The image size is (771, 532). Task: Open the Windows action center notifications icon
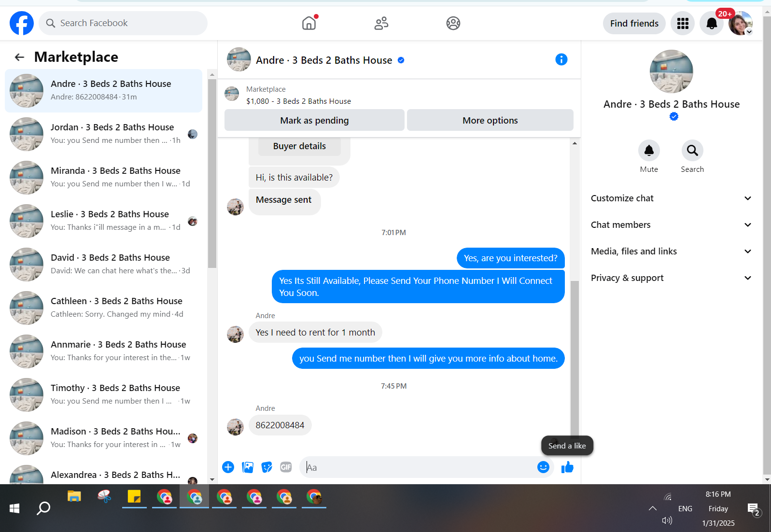tap(754, 509)
